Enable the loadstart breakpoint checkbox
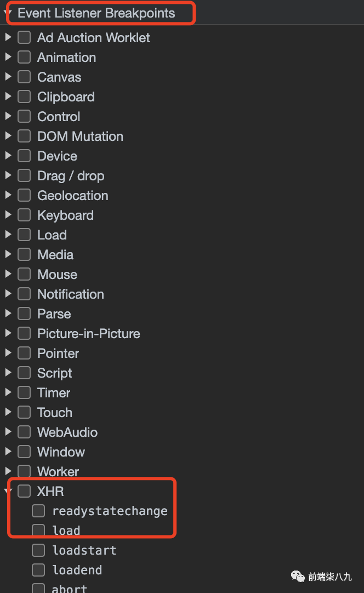Viewport: 364px width, 593px height. click(x=38, y=550)
